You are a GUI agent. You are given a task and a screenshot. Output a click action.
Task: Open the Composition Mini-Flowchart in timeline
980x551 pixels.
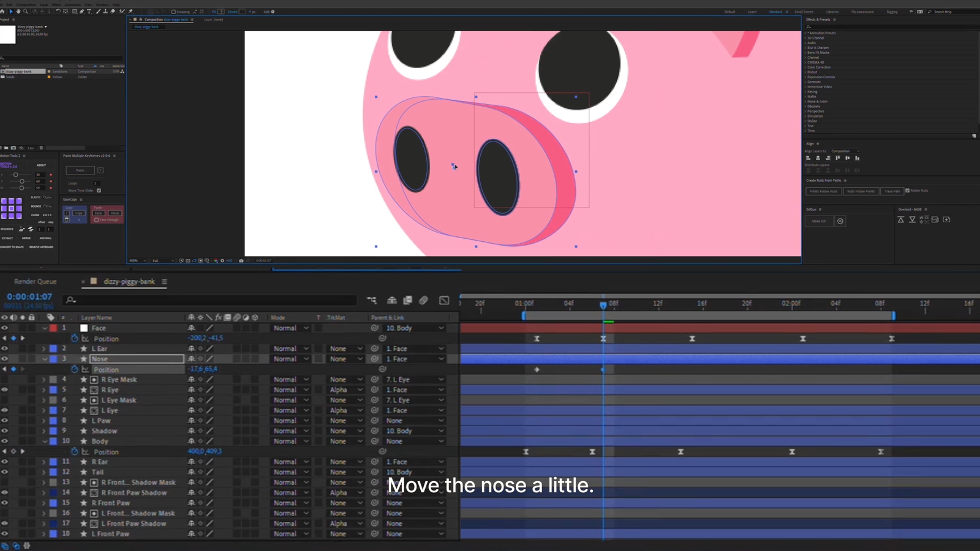pyautogui.click(x=372, y=300)
